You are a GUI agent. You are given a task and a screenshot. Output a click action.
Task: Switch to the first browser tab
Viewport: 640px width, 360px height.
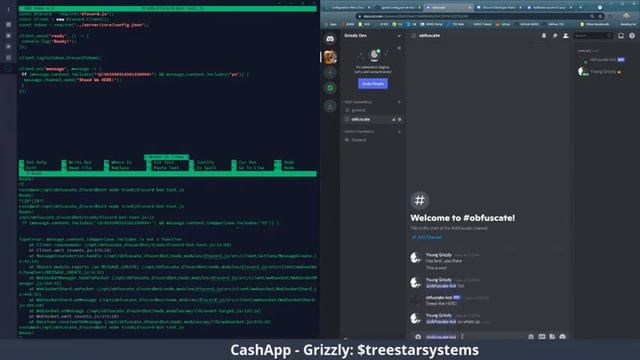[347, 7]
